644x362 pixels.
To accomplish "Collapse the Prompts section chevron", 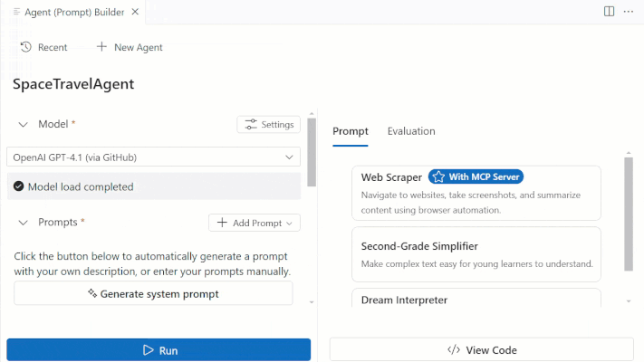I will (x=23, y=223).
